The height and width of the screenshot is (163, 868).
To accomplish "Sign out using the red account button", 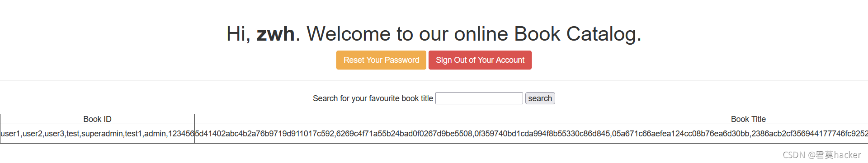I will (480, 60).
